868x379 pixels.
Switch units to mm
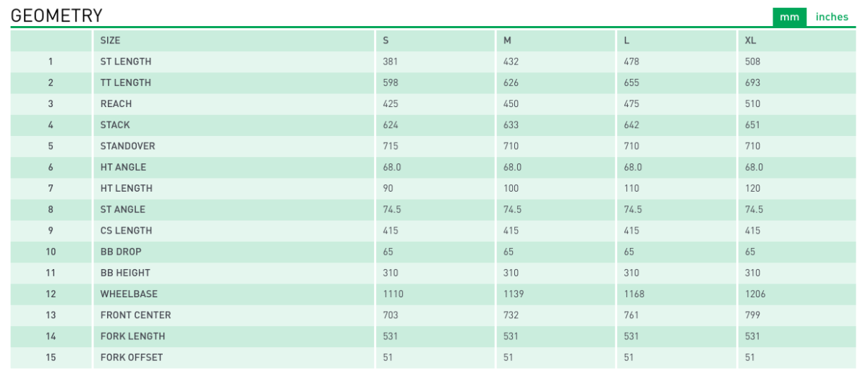(789, 17)
